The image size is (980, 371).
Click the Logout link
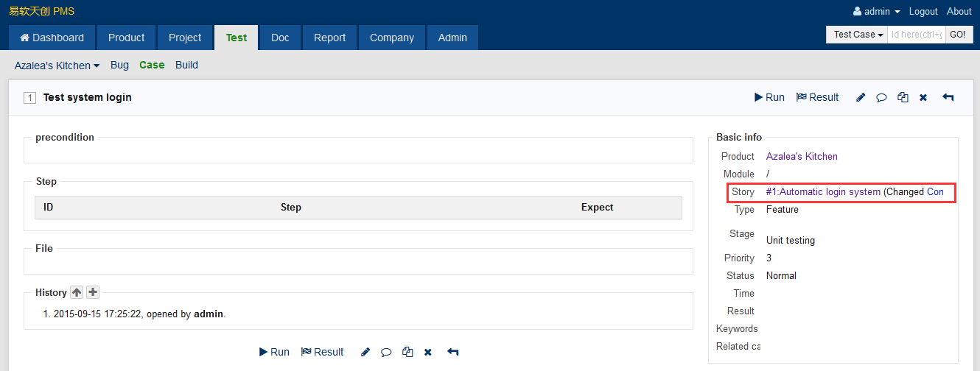pos(923,11)
